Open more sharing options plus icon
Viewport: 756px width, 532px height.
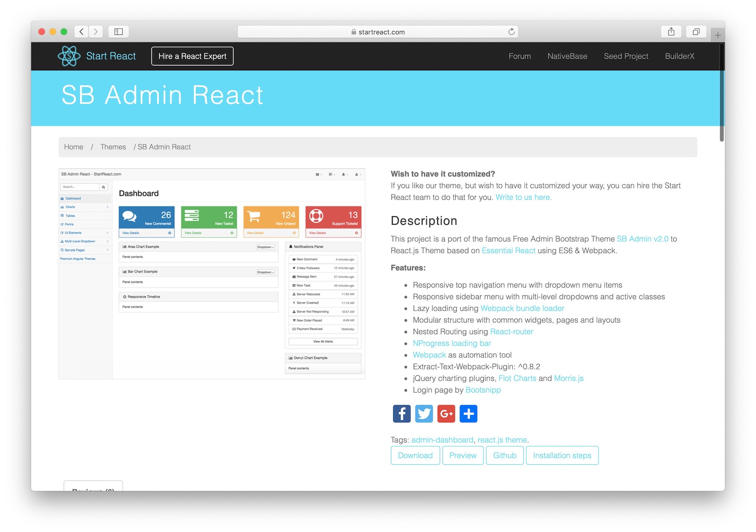tap(468, 414)
